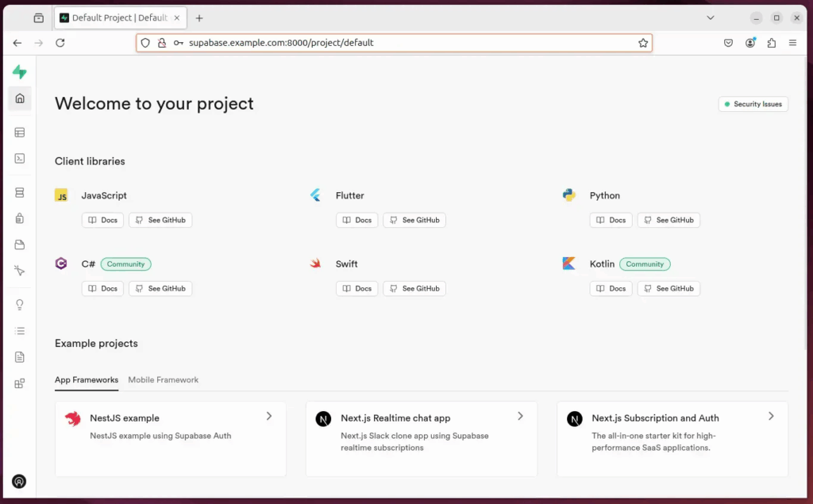Open the Authentication lock icon
The image size is (813, 504).
pyautogui.click(x=20, y=218)
